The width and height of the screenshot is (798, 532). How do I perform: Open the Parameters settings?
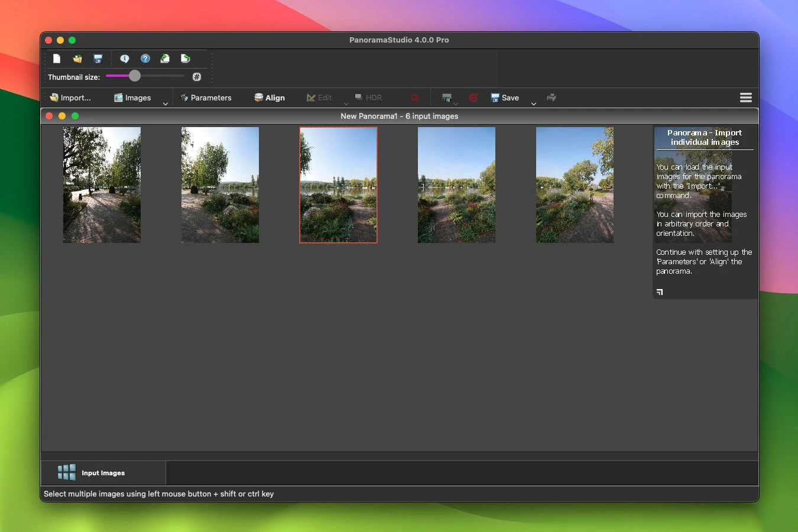(x=206, y=98)
